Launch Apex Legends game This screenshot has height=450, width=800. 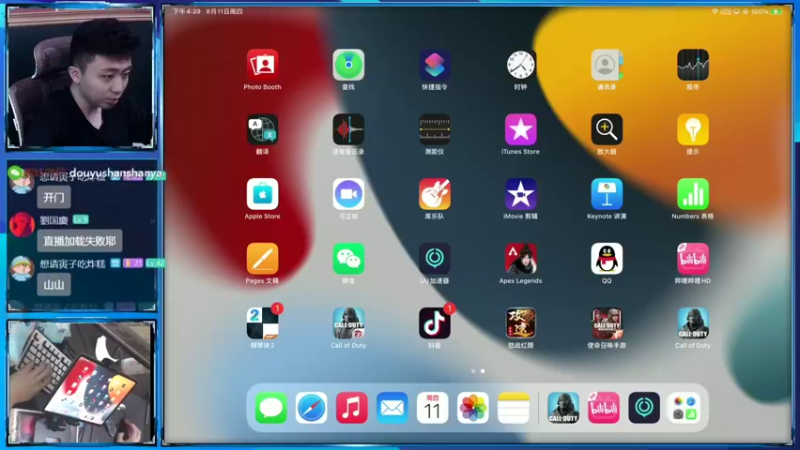click(x=520, y=259)
